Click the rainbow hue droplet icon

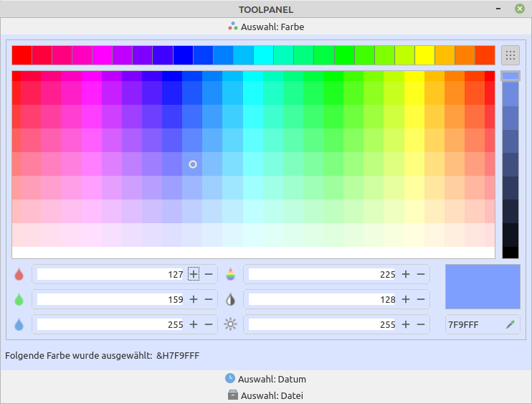click(x=230, y=274)
